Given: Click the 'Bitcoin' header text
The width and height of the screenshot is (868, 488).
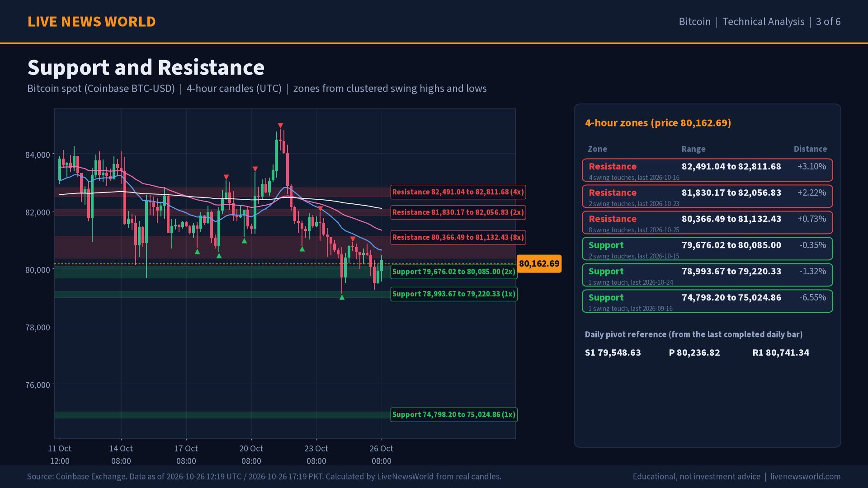Looking at the screenshot, I should coord(694,22).
